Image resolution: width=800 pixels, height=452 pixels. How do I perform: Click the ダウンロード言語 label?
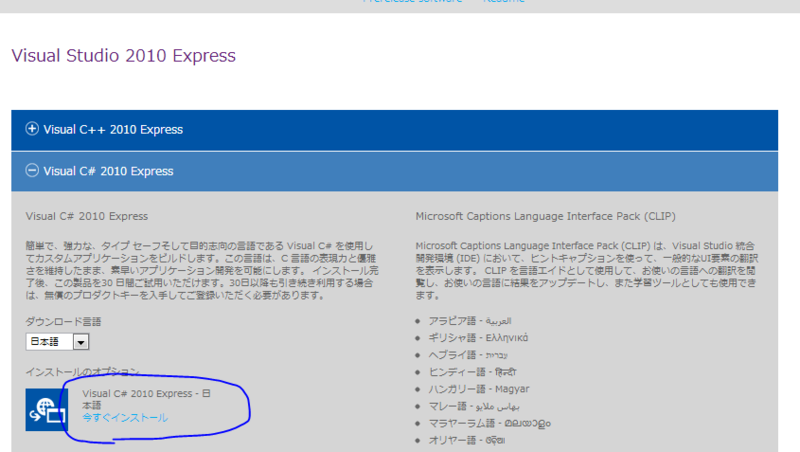63,322
